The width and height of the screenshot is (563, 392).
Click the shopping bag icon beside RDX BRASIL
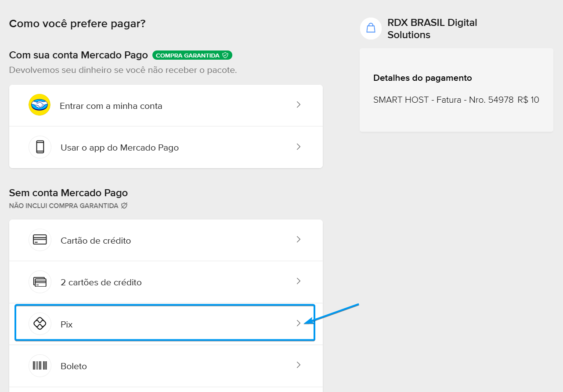371,29
